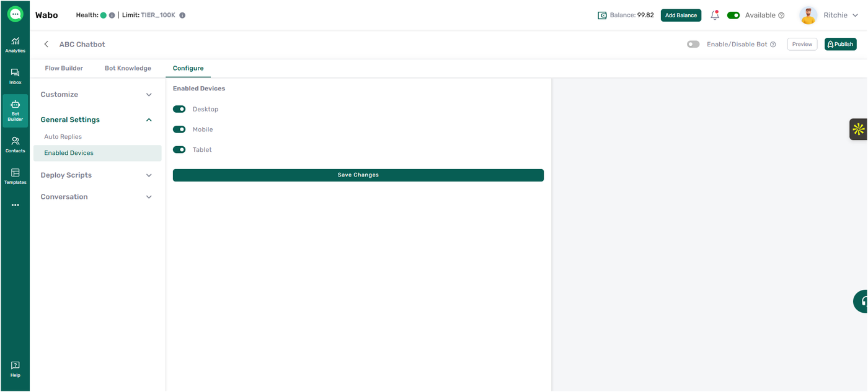Click the Enabled Devices heading
Image resolution: width=868 pixels, height=392 pixels.
[199, 89]
